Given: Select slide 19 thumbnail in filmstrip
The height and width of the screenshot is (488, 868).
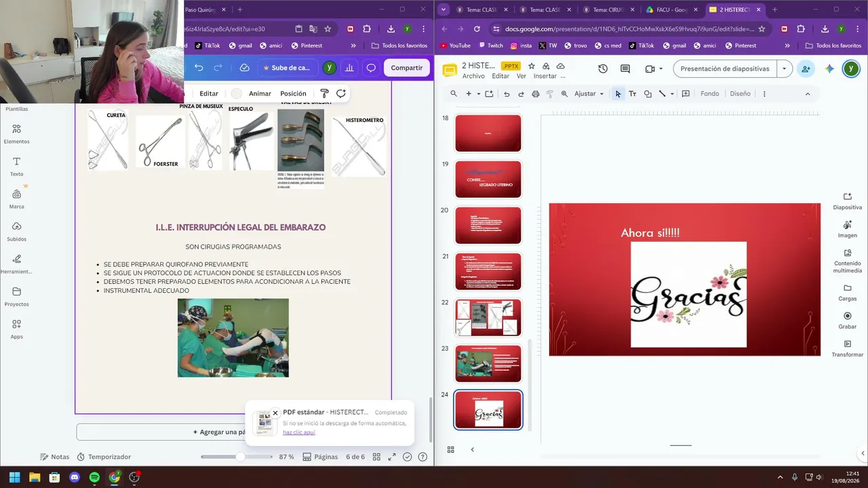Looking at the screenshot, I should tap(488, 179).
